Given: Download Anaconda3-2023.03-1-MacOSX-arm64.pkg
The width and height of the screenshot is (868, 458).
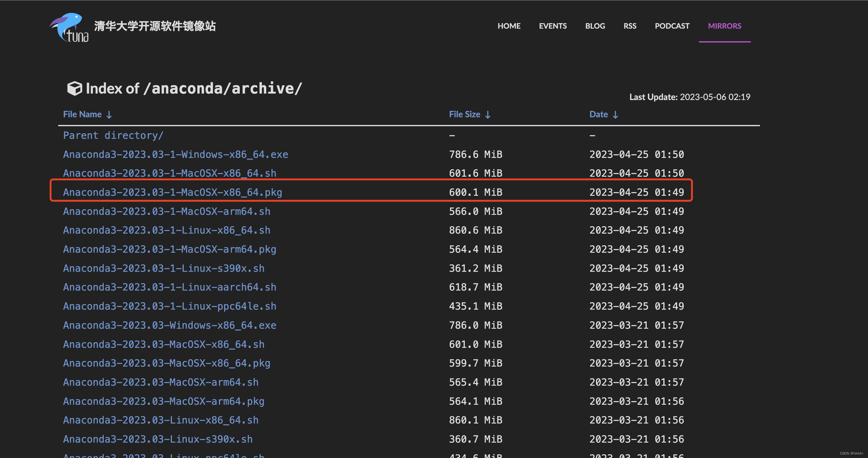Looking at the screenshot, I should click(170, 249).
